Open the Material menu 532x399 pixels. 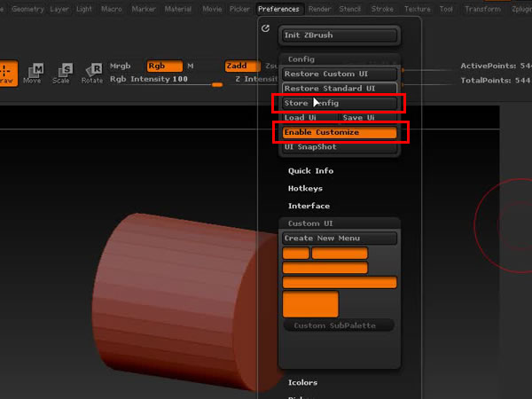(178, 9)
